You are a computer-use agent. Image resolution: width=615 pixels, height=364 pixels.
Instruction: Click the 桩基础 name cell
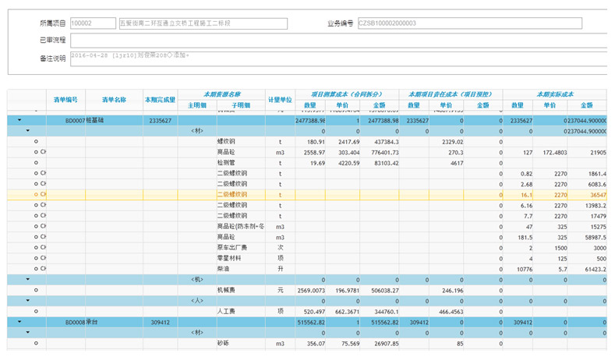[114, 120]
